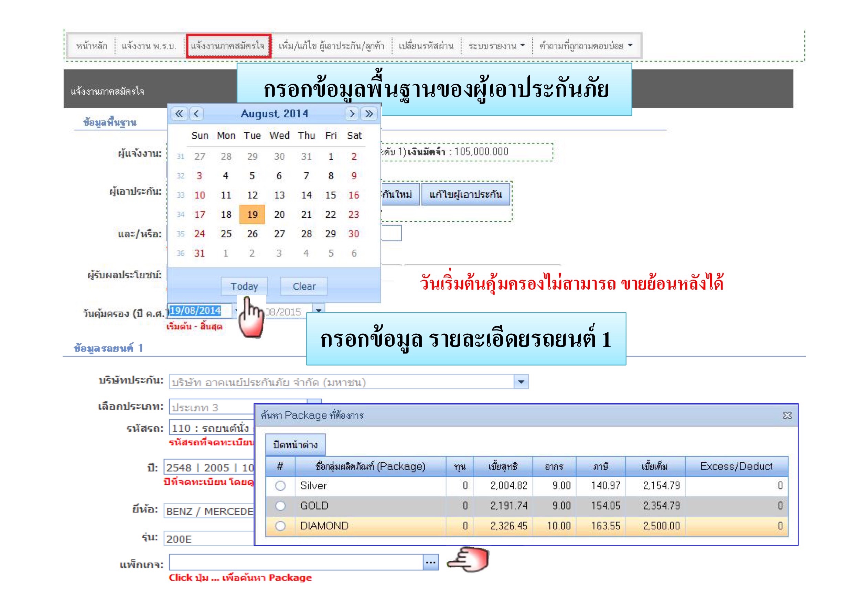Select the DIAMOND package radio button
This screenshot has height=614, width=868.
click(x=280, y=526)
